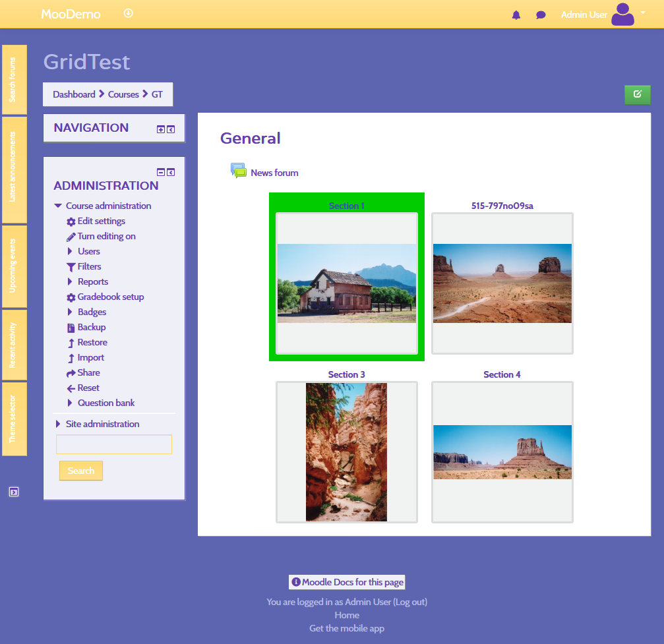Open the notifications bell
The image size is (664, 644).
[x=516, y=15]
